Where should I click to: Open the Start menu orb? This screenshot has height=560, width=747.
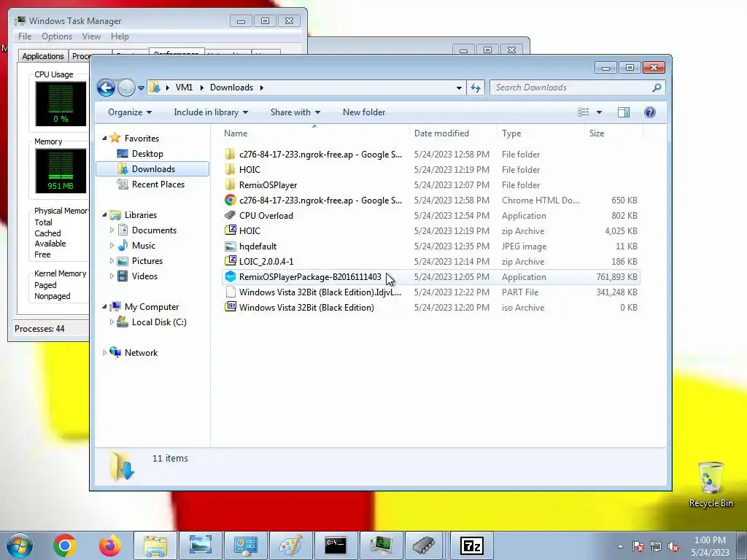point(19,545)
